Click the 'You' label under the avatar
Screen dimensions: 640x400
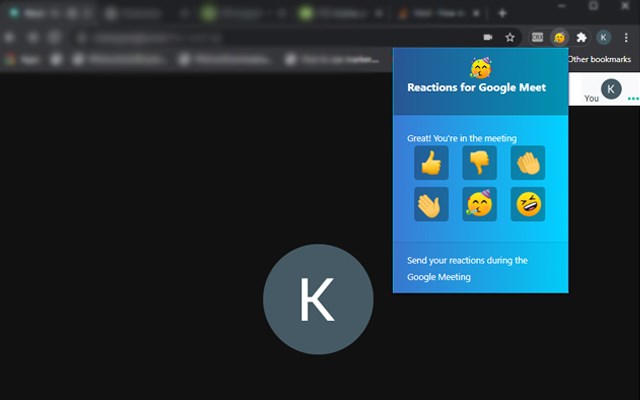tap(591, 98)
